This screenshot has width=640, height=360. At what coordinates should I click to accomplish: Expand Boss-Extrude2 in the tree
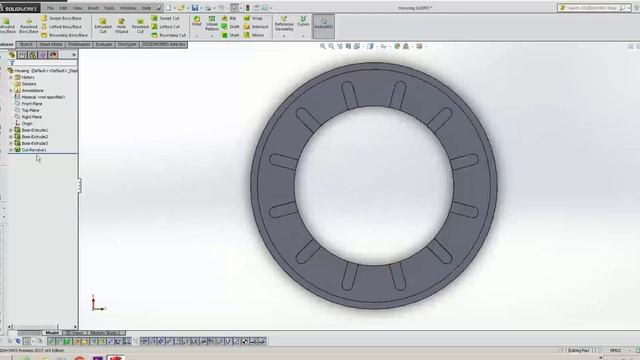[11, 137]
